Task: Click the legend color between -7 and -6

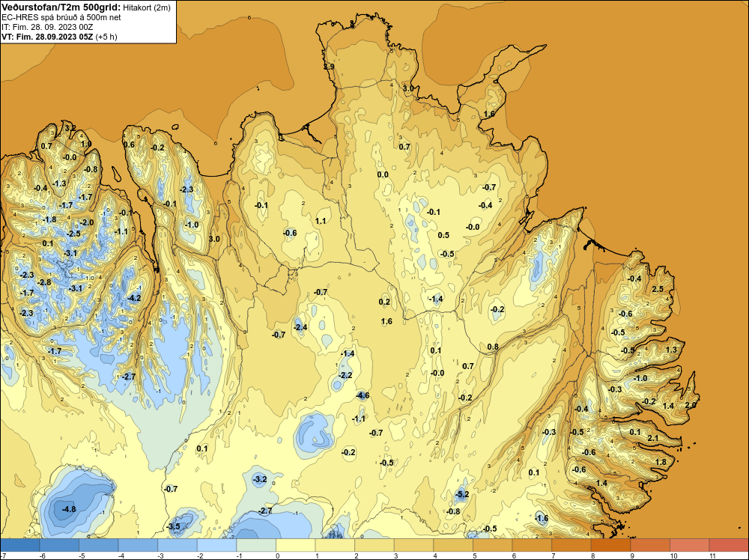Action: pyautogui.click(x=20, y=545)
